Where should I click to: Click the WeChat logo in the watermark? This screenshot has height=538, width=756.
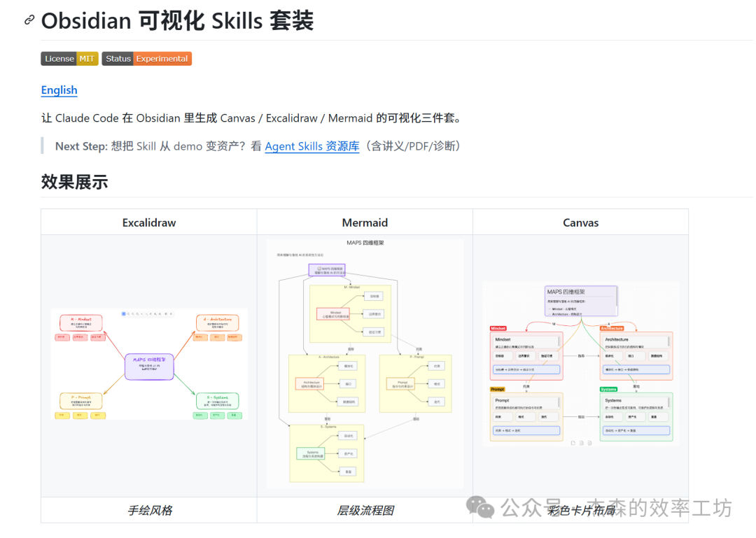[x=480, y=507]
